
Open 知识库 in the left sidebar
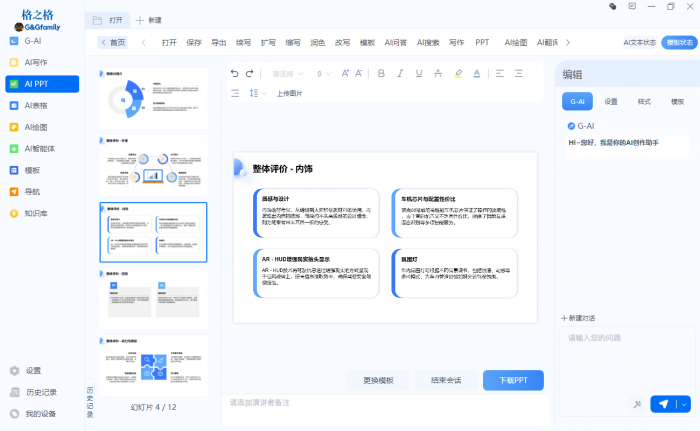tap(36, 213)
